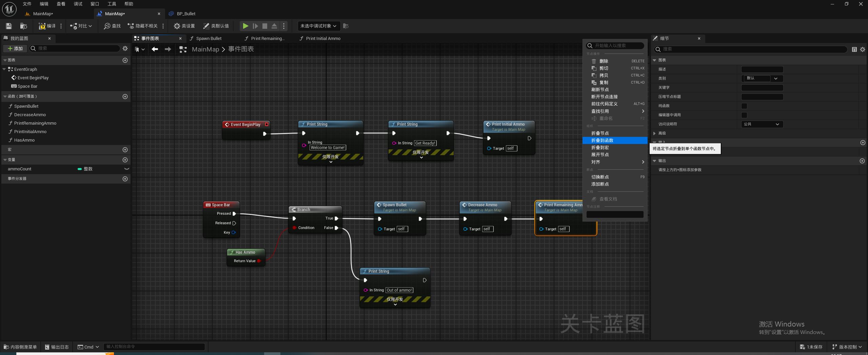The height and width of the screenshot is (355, 868).
Task: Click the 1 unsaved (1未保存) status button
Action: pyautogui.click(x=811, y=347)
